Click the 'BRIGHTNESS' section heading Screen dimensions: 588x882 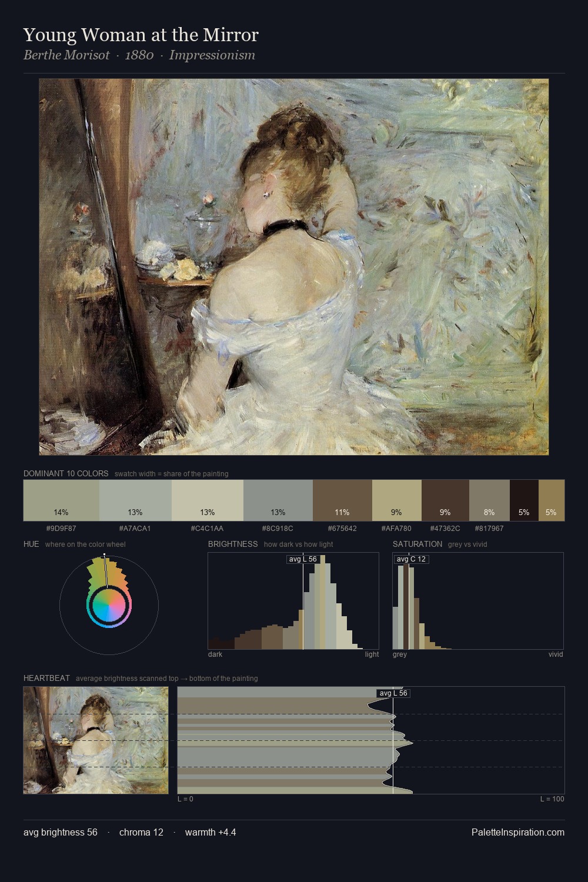tap(233, 544)
